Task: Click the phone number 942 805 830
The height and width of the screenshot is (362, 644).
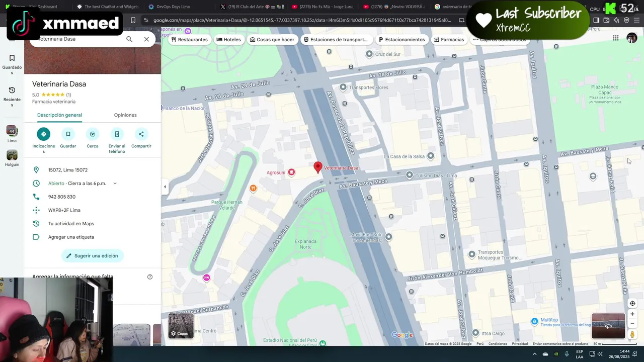Action: pos(62,197)
